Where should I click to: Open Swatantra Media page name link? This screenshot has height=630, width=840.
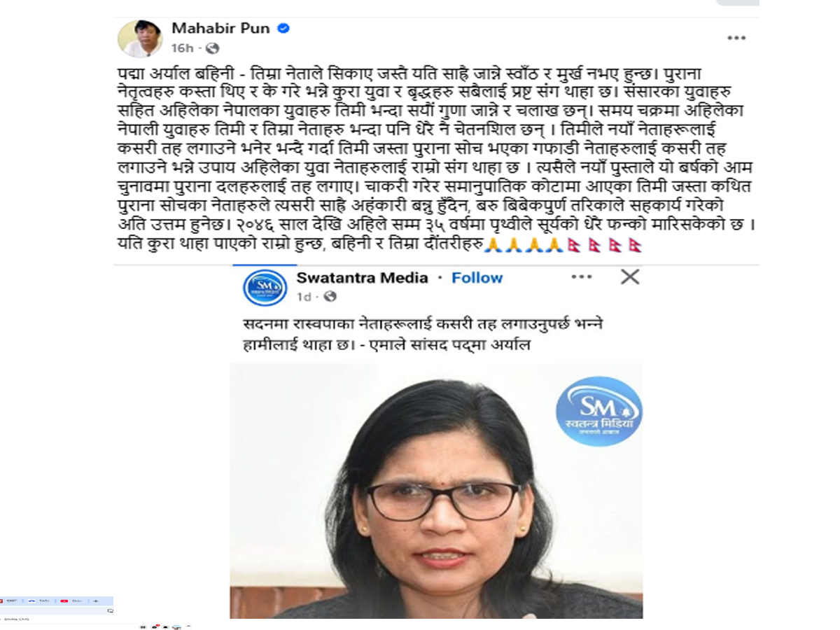[362, 277]
